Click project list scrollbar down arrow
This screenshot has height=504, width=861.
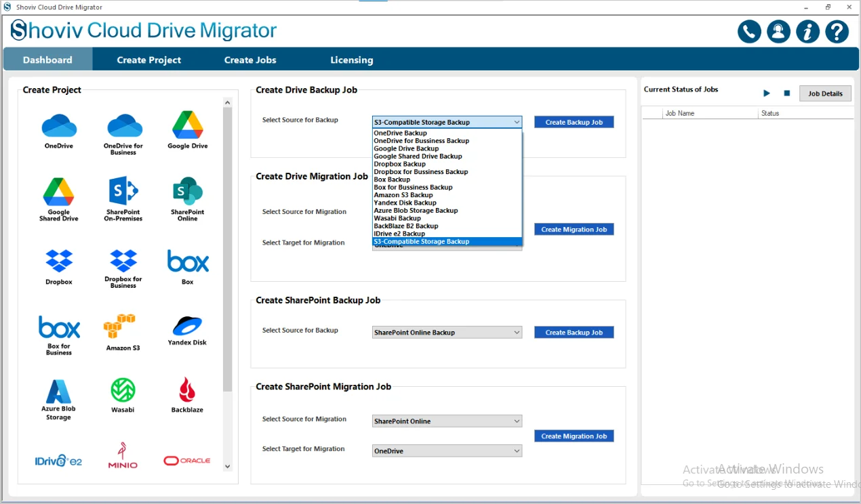point(227,466)
